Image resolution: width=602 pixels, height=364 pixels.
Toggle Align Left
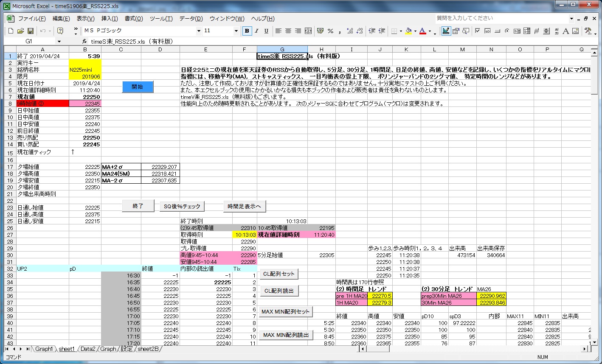[278, 31]
